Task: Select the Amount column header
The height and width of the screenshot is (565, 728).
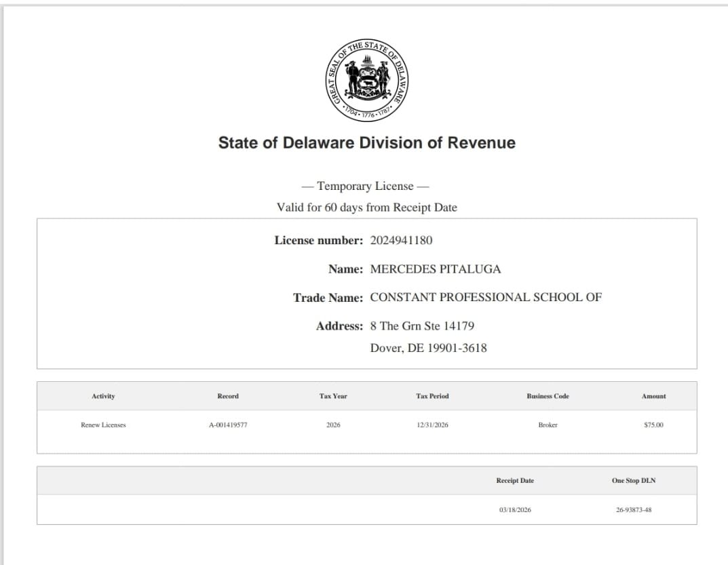Action: click(x=653, y=396)
